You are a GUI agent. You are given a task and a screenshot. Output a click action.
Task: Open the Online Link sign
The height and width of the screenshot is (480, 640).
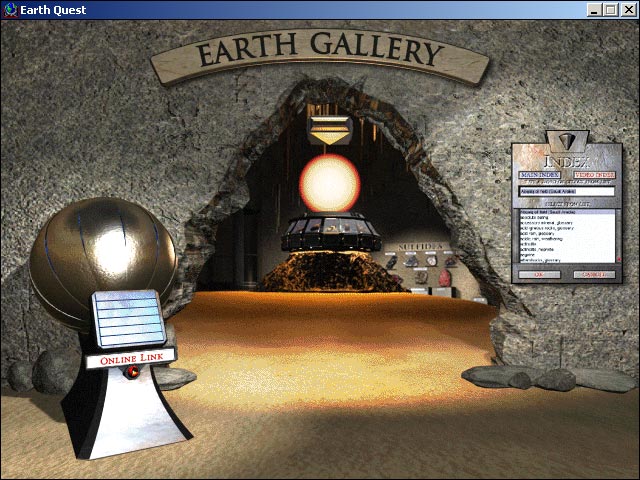131,359
